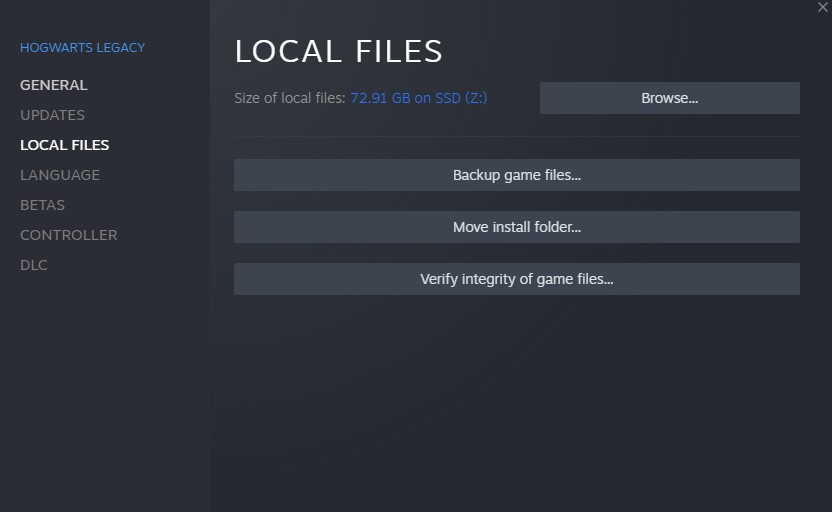Go to the Language tab
Image resolution: width=832 pixels, height=512 pixels.
tap(60, 175)
